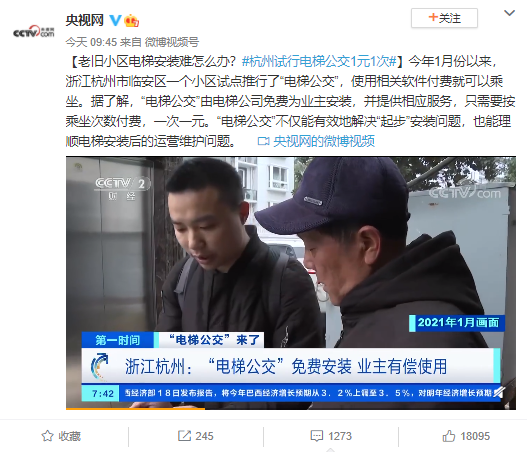Seek using the orange video progress bar

[x=135, y=409]
